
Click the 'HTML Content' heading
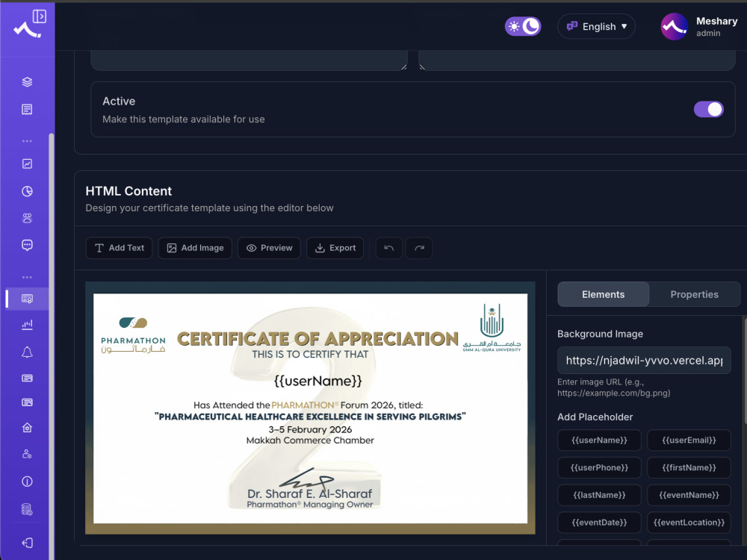click(x=128, y=191)
